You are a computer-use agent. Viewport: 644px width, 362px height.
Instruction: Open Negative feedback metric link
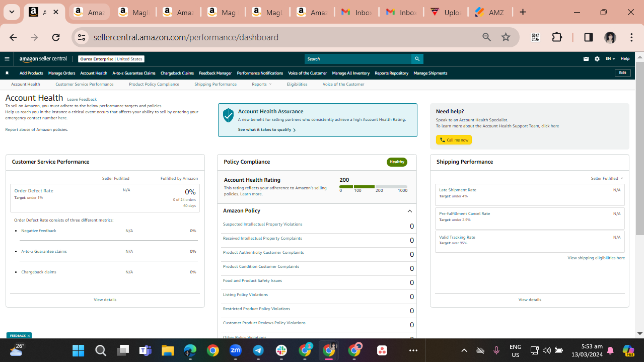[x=39, y=231]
